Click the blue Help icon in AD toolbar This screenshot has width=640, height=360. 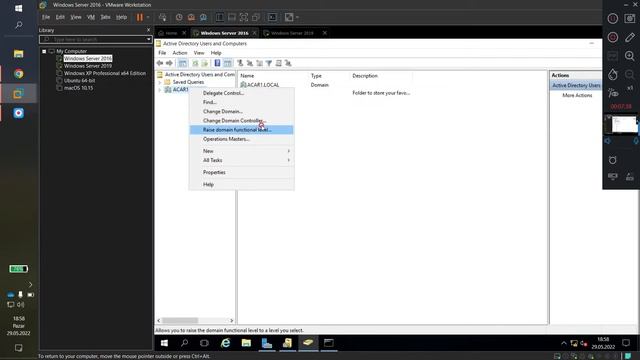(218, 63)
